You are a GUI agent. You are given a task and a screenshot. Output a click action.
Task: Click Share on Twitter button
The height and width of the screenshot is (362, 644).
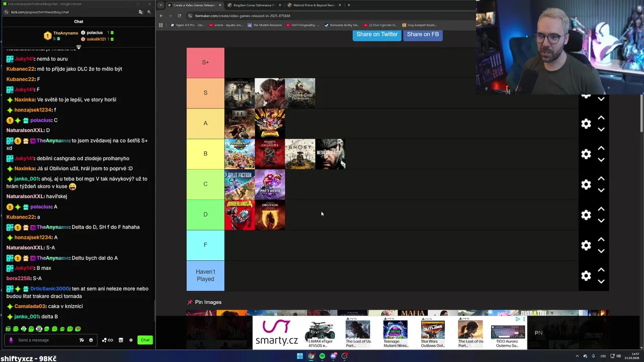click(377, 34)
